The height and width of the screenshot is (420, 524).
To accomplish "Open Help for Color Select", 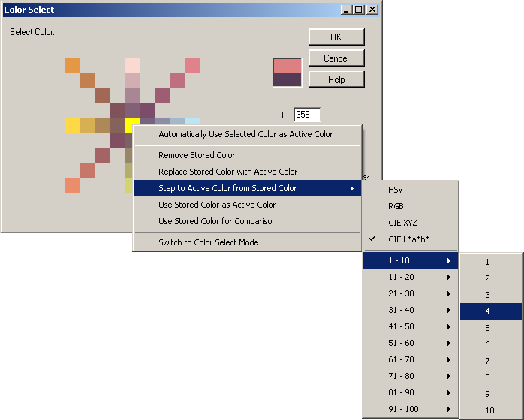I will pyautogui.click(x=336, y=79).
